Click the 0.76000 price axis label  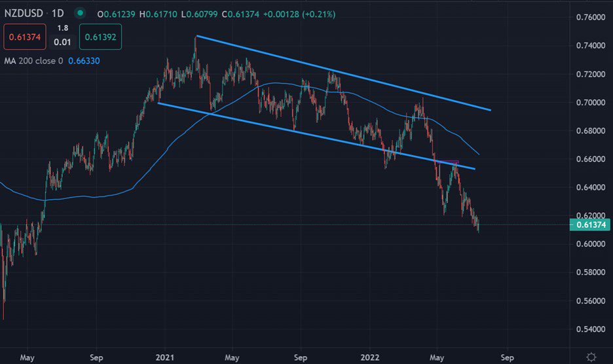pos(591,17)
